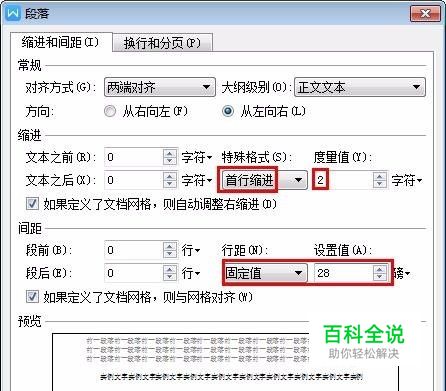Screen dimensions: 446x391
Task: Open 特殊格式 dropdown showing 首行缩进
Action: coord(265,180)
